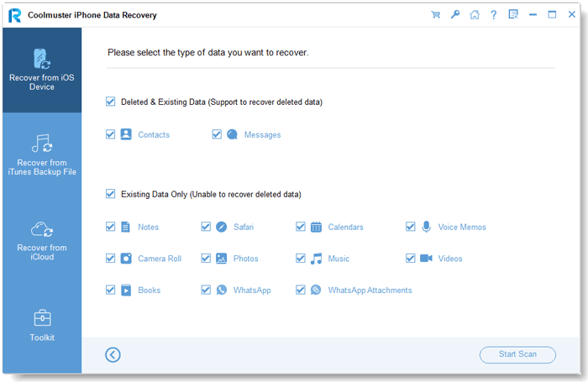This screenshot has width=588, height=382.
Task: Go to the home icon
Action: click(x=475, y=14)
